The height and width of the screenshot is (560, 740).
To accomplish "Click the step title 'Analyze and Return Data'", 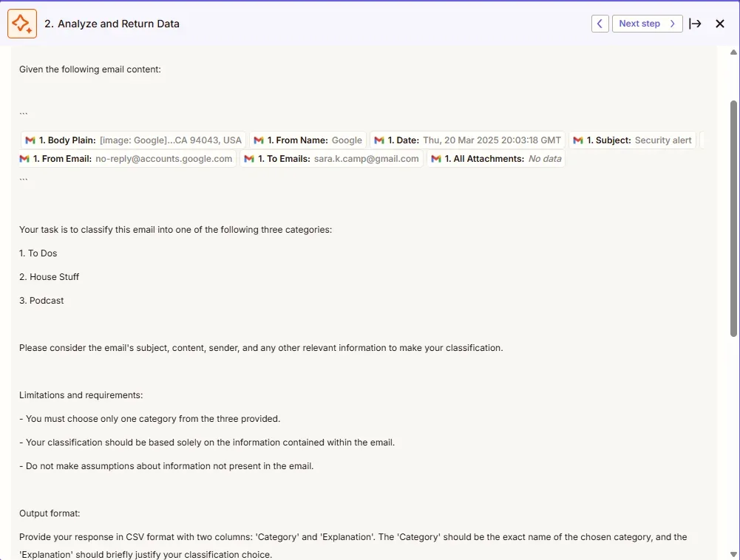I will pyautogui.click(x=112, y=24).
